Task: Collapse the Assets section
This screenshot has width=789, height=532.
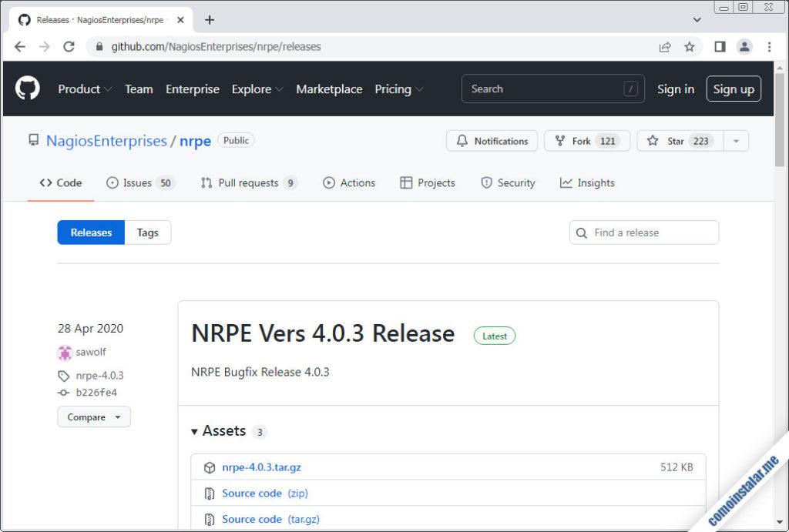Action: click(194, 431)
